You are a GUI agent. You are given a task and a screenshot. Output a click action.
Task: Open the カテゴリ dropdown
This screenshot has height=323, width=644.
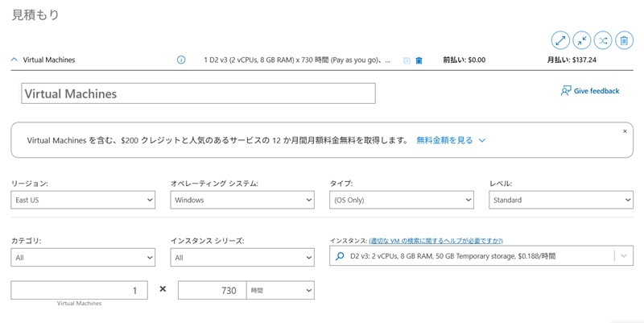tap(83, 257)
